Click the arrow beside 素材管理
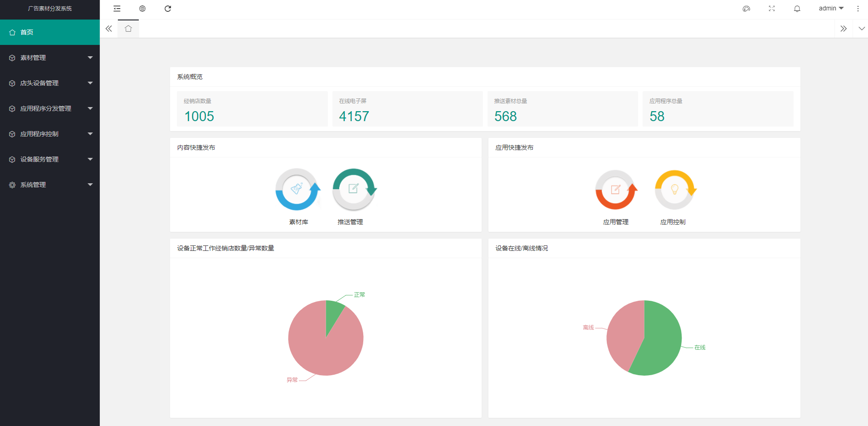868x426 pixels. 90,58
